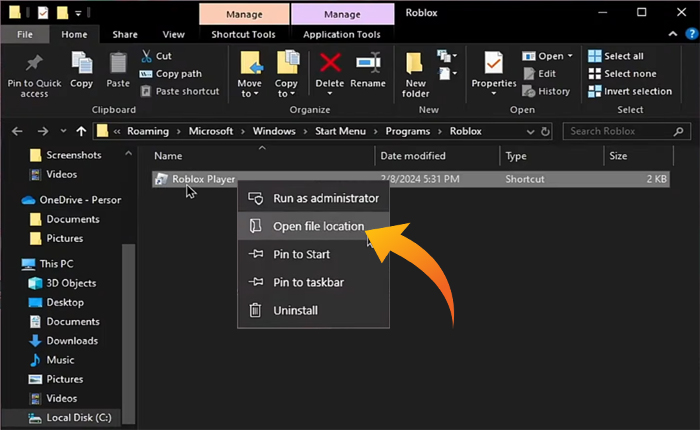The width and height of the screenshot is (700, 430).
Task: Collapse the ribbon with chevron
Action: [x=673, y=34]
